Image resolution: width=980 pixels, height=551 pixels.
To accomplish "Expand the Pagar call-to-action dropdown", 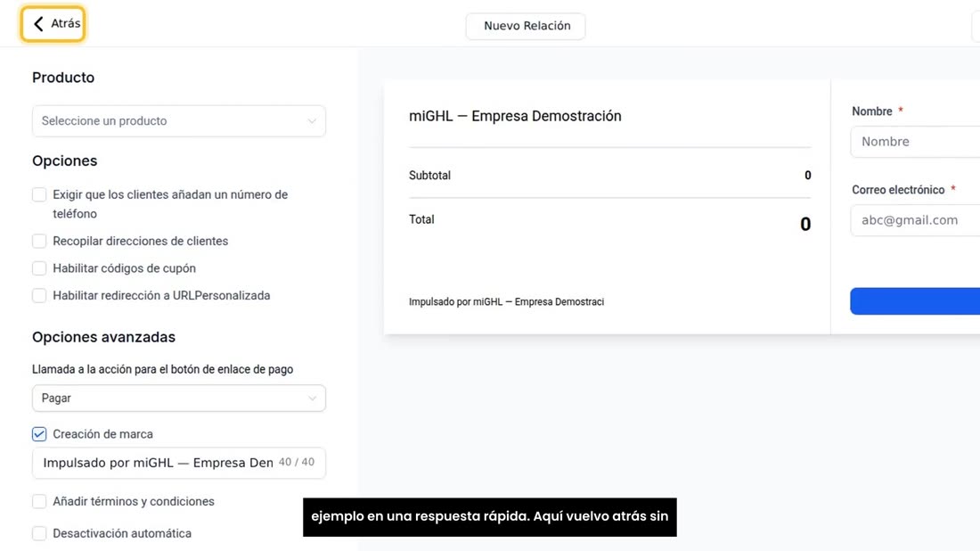I will (179, 399).
